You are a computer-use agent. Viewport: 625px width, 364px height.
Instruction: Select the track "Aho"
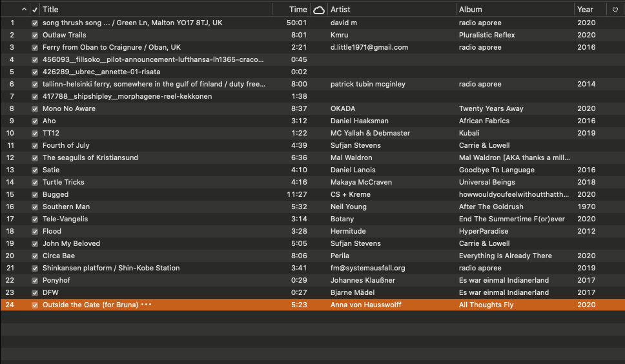coord(49,121)
